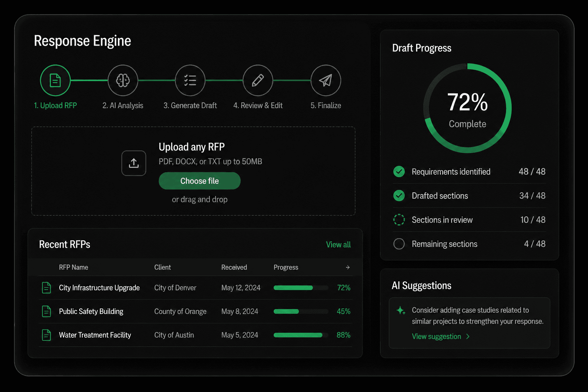Image resolution: width=588 pixels, height=392 pixels.
Task: Open the View suggestion link
Action: [x=436, y=336]
